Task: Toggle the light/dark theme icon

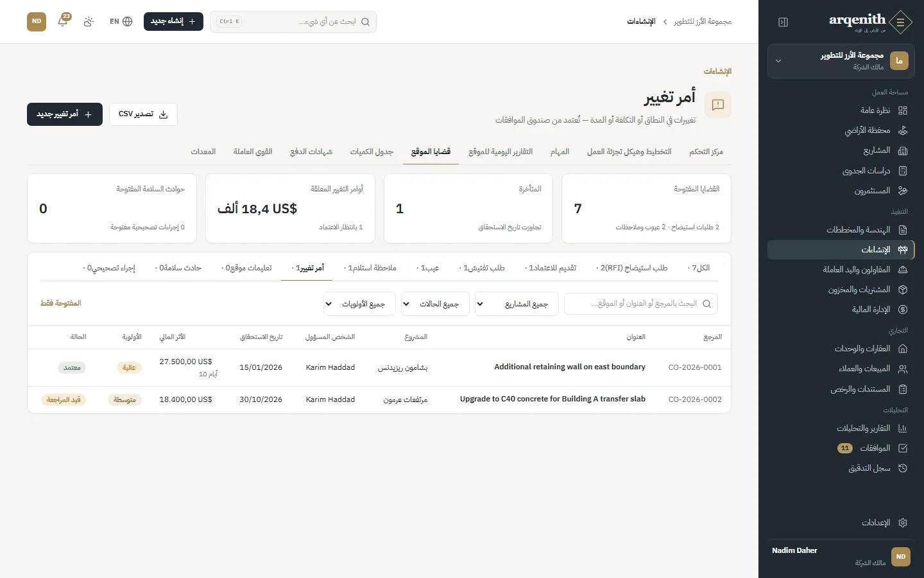Action: tap(89, 21)
